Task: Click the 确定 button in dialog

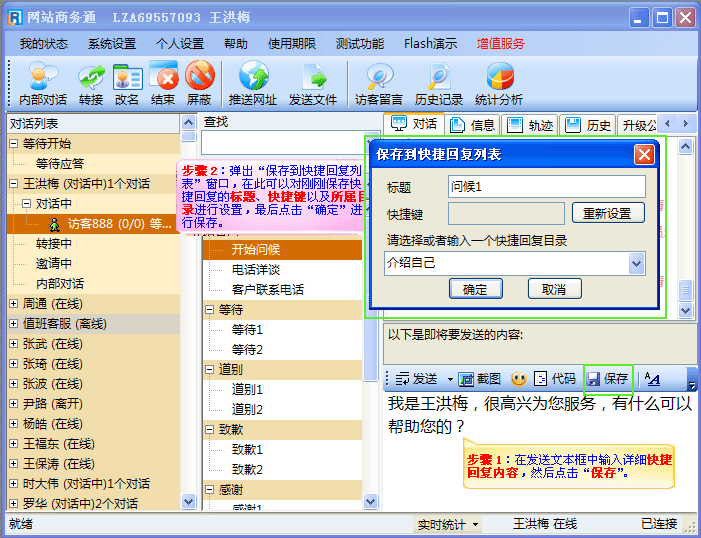Action: (475, 289)
